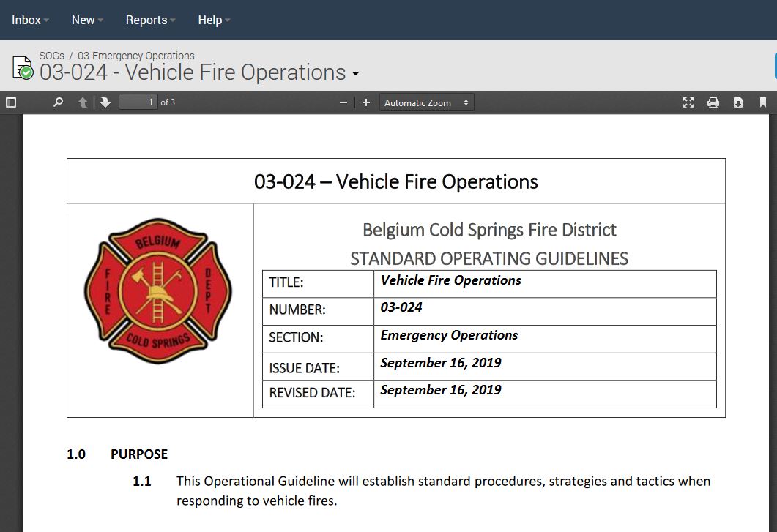Download the PDF file
Image resolution: width=777 pixels, height=532 pixels.
click(x=738, y=102)
